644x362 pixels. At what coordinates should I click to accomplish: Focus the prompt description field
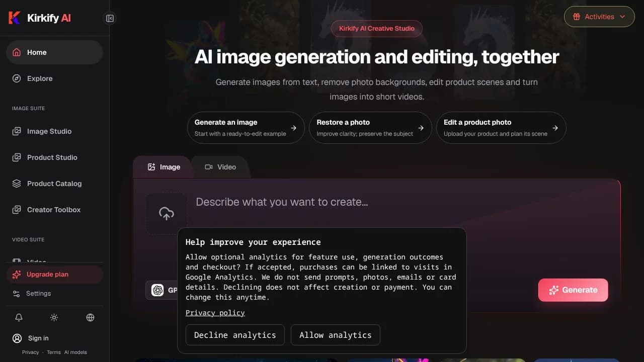403,202
